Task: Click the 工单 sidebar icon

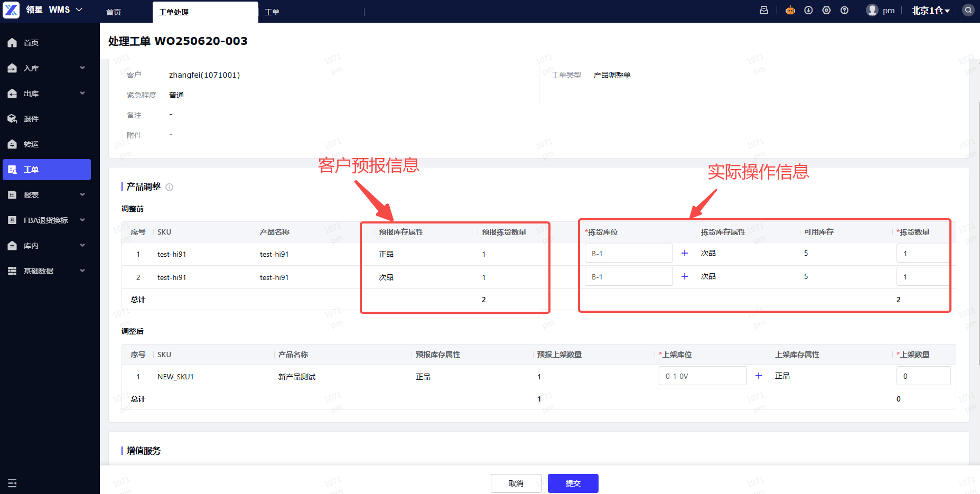Action: [12, 170]
